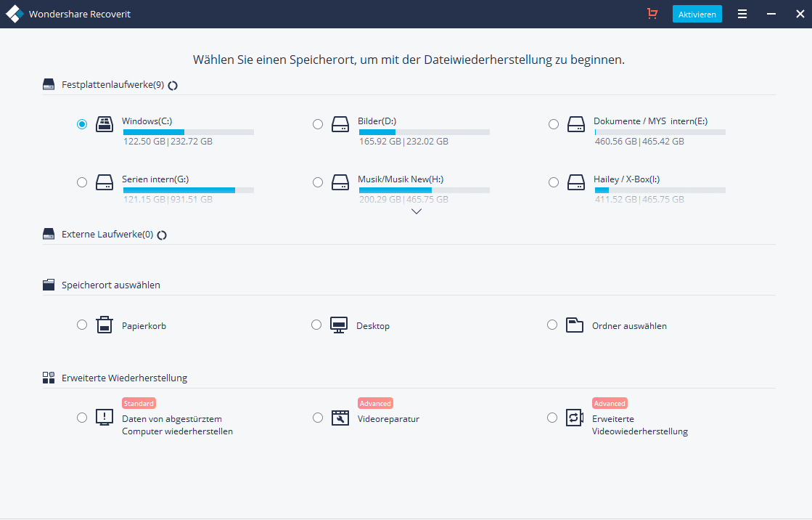Click the Desktop monitor icon
The image size is (812, 520).
[339, 325]
